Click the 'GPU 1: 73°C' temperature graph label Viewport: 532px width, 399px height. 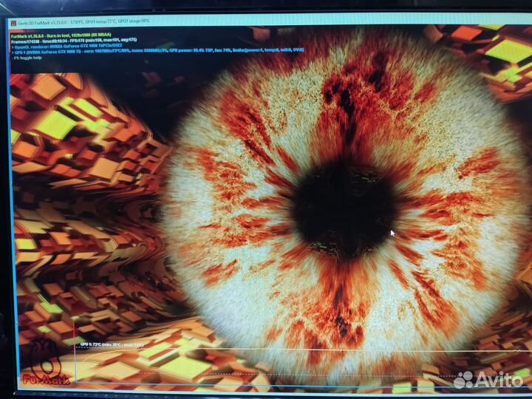[112, 345]
